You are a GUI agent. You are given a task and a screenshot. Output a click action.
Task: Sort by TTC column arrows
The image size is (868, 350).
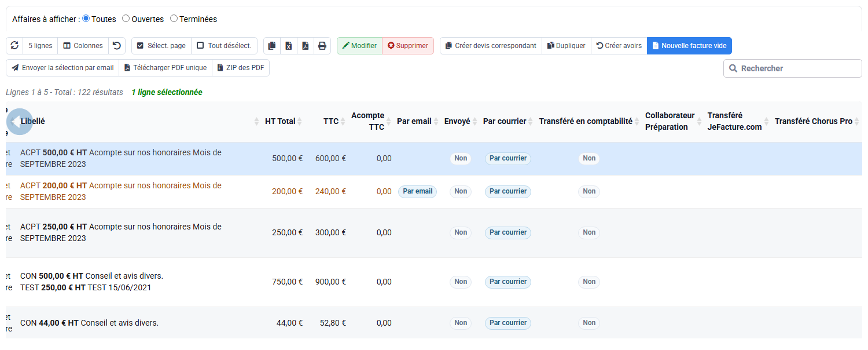343,122
